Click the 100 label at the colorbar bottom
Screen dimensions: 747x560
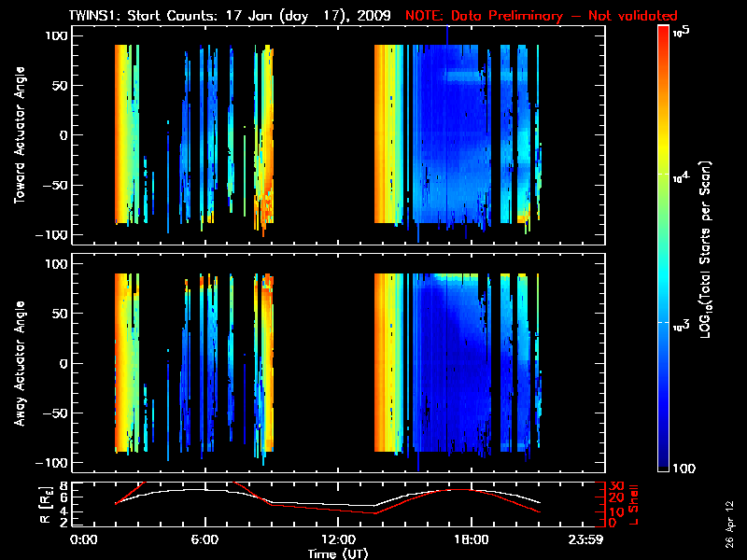pyautogui.click(x=685, y=469)
